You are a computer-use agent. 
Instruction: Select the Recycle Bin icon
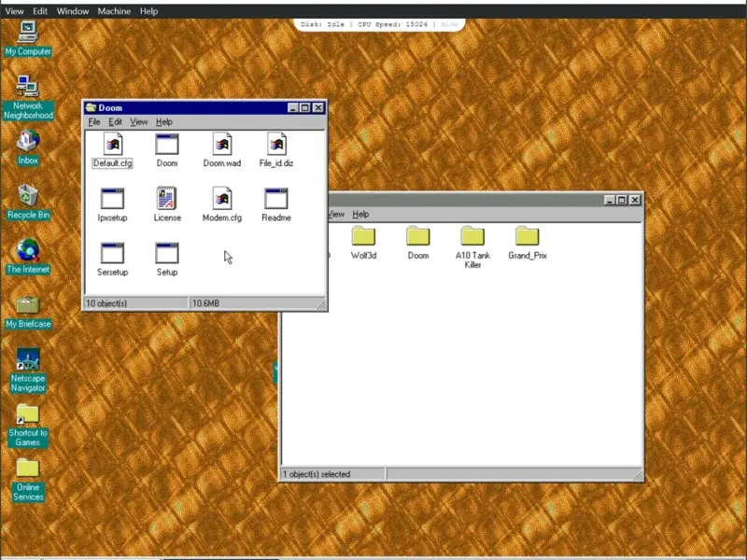pos(28,196)
